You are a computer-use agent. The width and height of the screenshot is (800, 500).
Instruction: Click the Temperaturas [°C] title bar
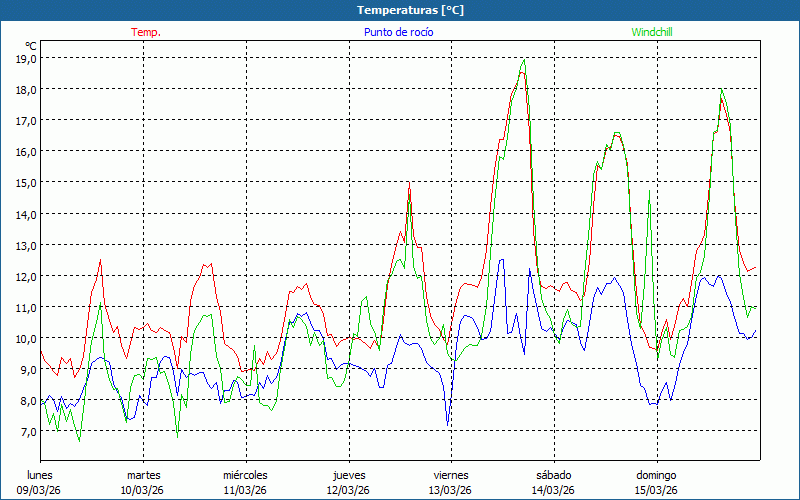click(400, 10)
